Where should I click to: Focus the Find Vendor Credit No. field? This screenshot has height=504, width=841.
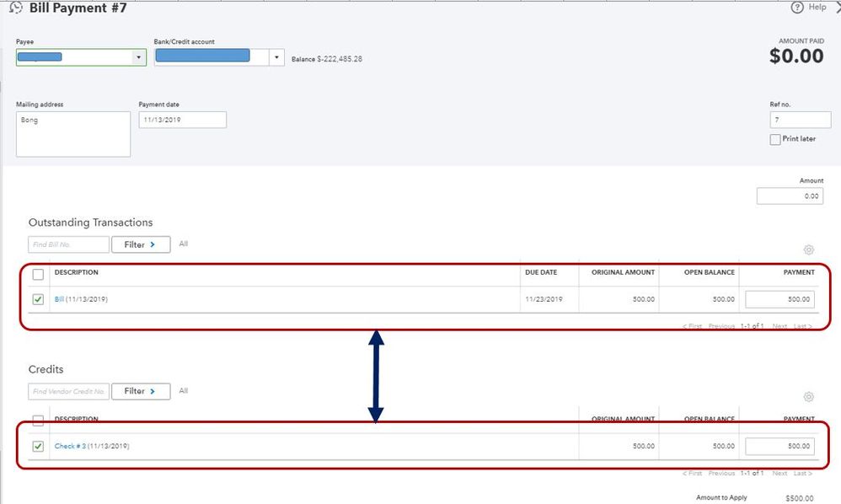pyautogui.click(x=68, y=391)
